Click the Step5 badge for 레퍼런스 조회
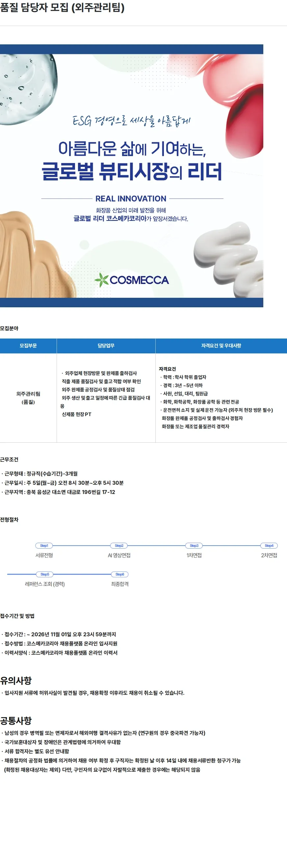287x868 pixels. (45, 574)
